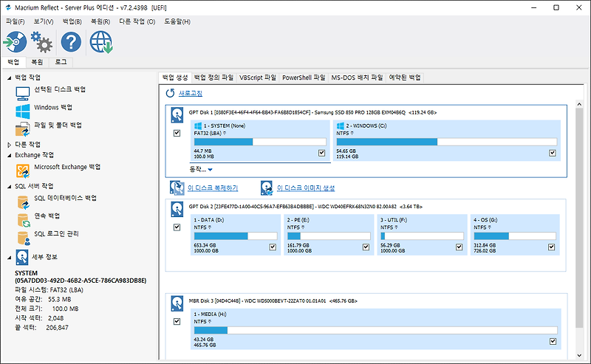This screenshot has width=591, height=364.
Task: Open the PowerShell 파일 tab
Action: (304, 78)
